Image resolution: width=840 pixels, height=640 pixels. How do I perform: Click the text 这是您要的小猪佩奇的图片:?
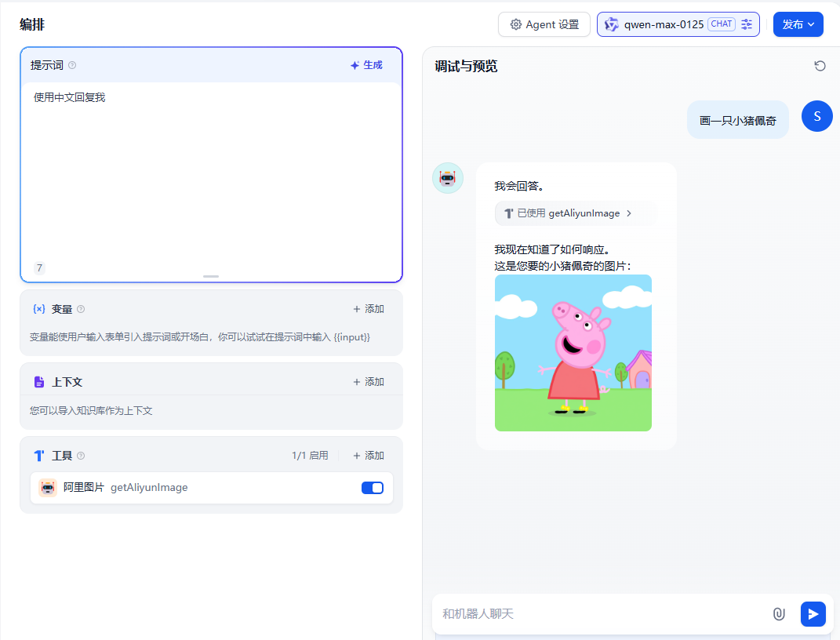pos(563,266)
